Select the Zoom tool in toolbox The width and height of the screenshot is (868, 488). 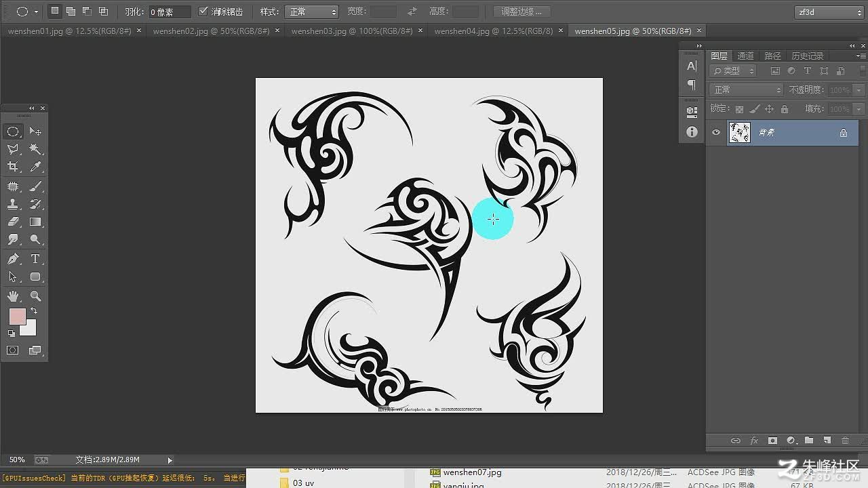click(35, 296)
